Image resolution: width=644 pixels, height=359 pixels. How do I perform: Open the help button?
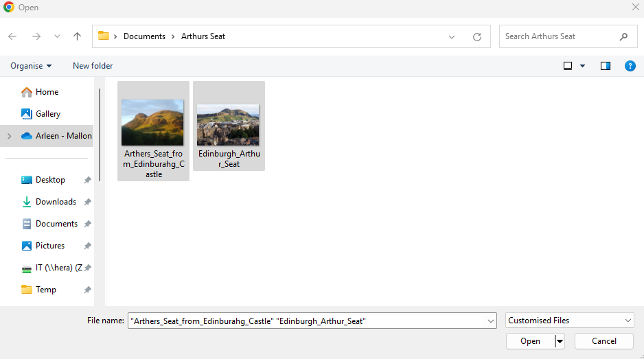pyautogui.click(x=630, y=66)
